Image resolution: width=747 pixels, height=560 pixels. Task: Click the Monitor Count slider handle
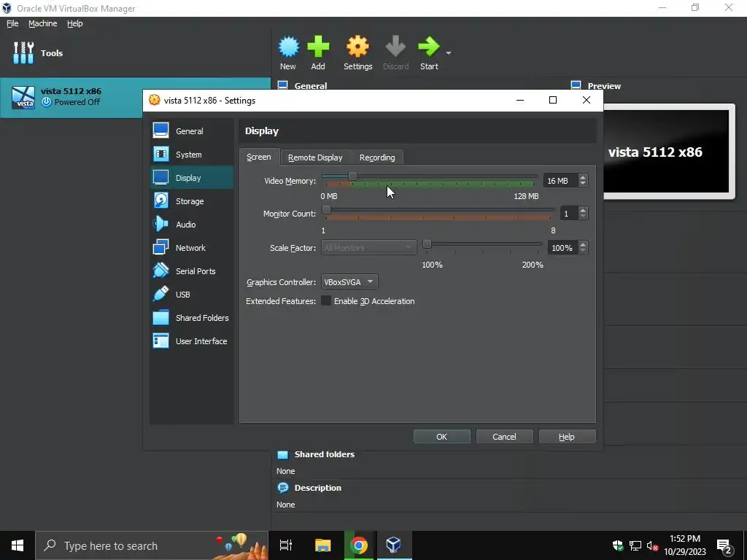(326, 209)
